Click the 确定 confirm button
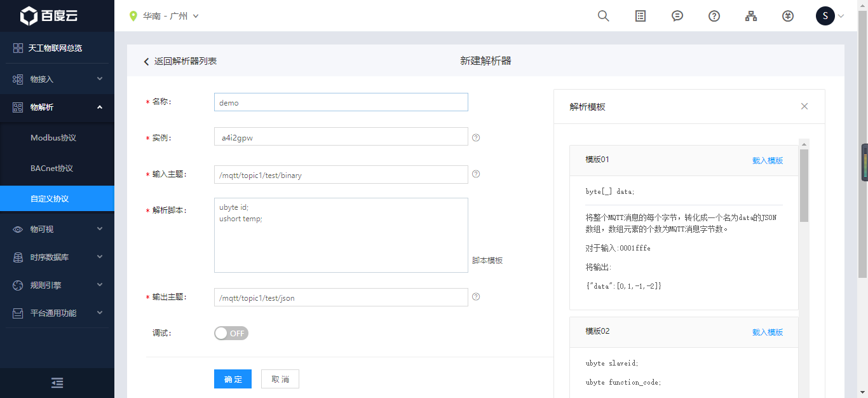 point(233,379)
